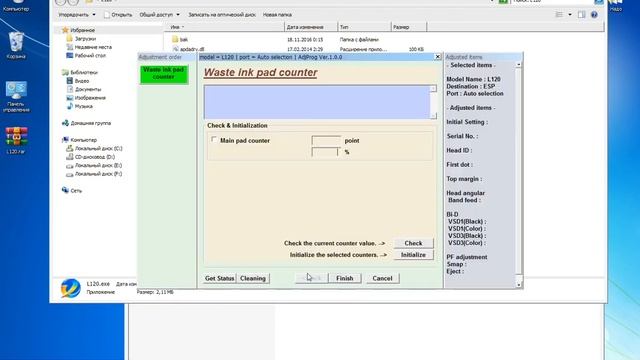
Task: Open Computer node in Explorer sidebar
Action: click(x=83, y=140)
